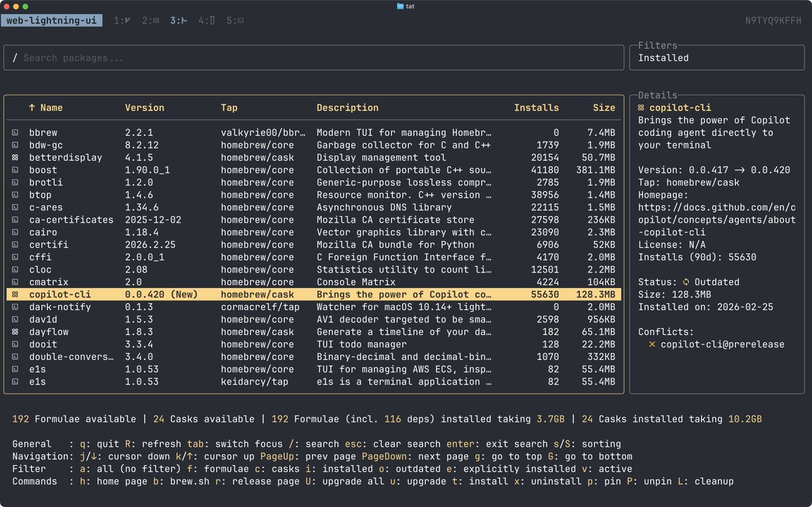Click the formula icon beside ca-certificates
The height and width of the screenshot is (507, 812).
(15, 220)
